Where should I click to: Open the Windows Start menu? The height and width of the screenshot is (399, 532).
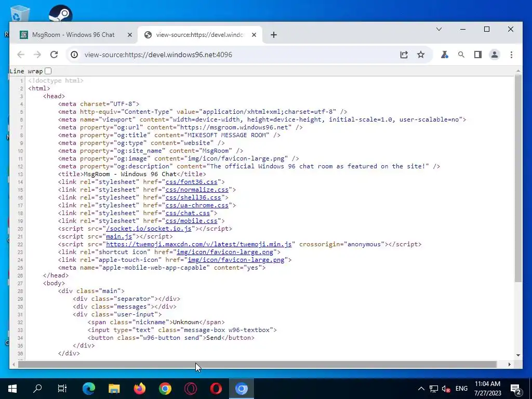tap(12, 389)
